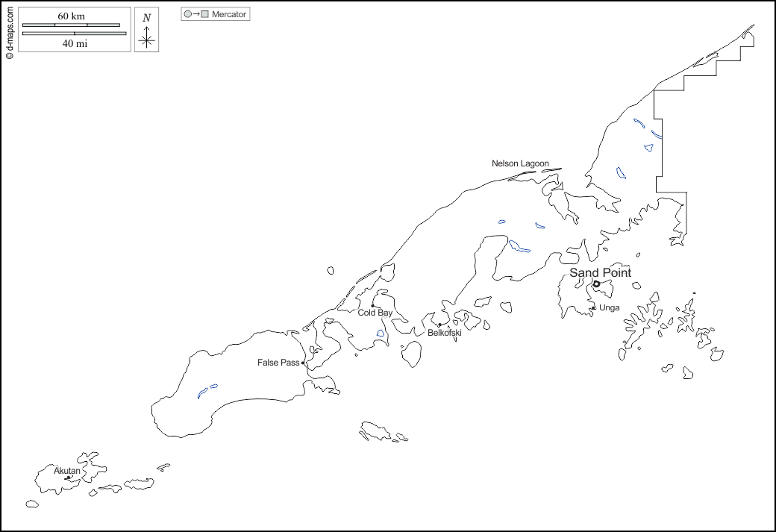Open the d-maps.com copyright link
Image resolution: width=776 pixels, height=532 pixels.
(9, 30)
